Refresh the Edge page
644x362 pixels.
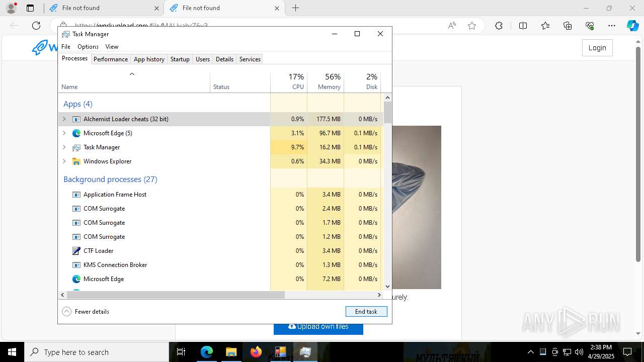[36, 26]
